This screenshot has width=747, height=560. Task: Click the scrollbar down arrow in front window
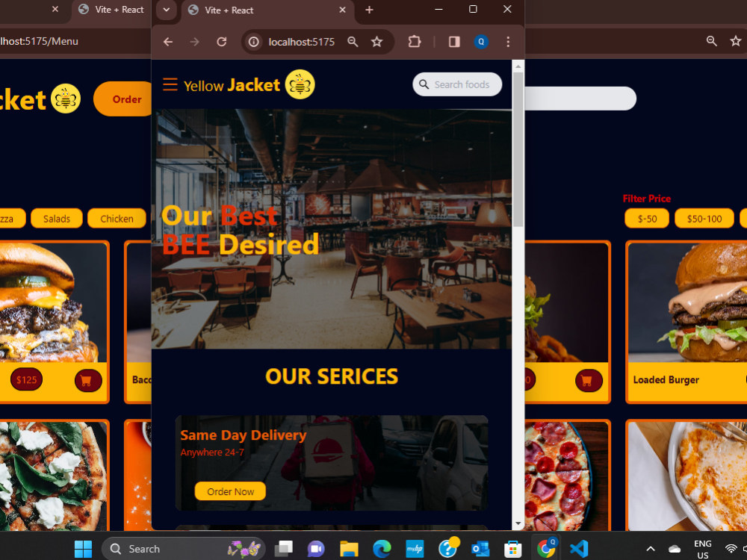(x=518, y=523)
